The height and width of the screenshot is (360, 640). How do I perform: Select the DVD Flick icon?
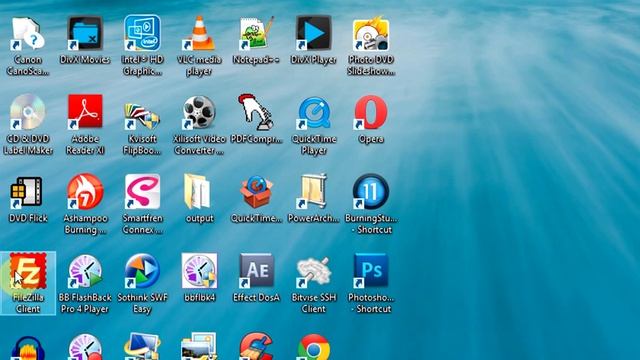27,191
